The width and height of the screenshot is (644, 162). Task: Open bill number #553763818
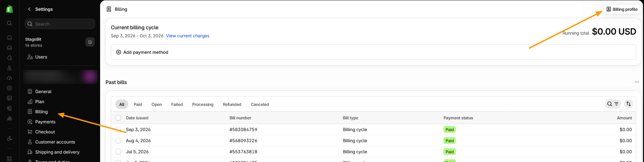[243, 152]
